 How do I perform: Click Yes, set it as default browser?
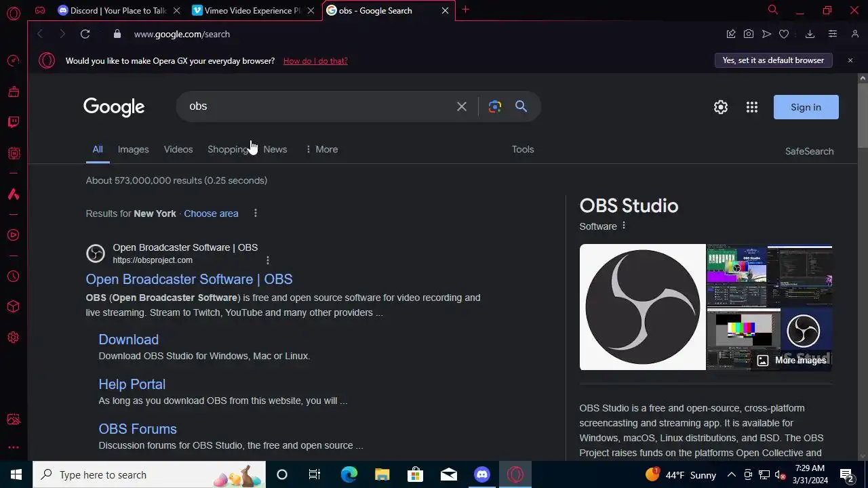[x=773, y=60]
